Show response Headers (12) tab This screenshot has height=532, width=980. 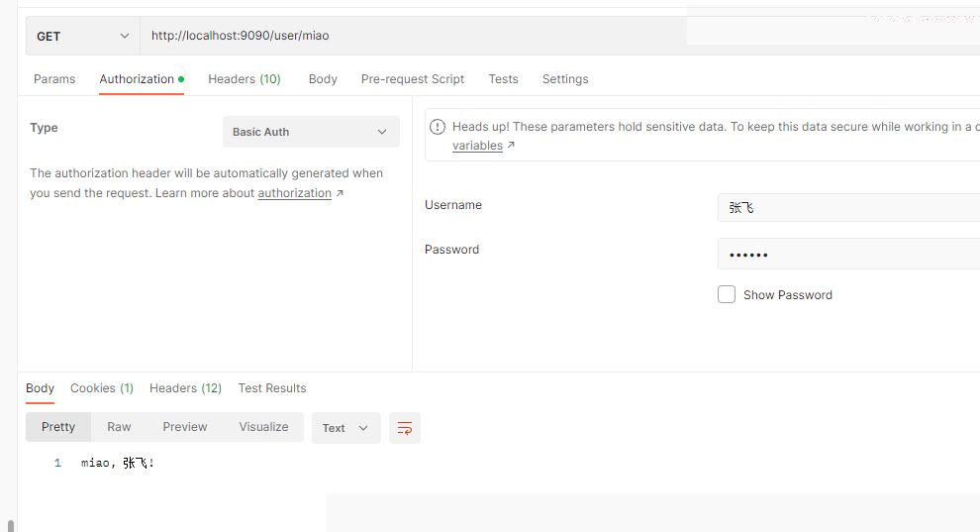[x=186, y=388]
